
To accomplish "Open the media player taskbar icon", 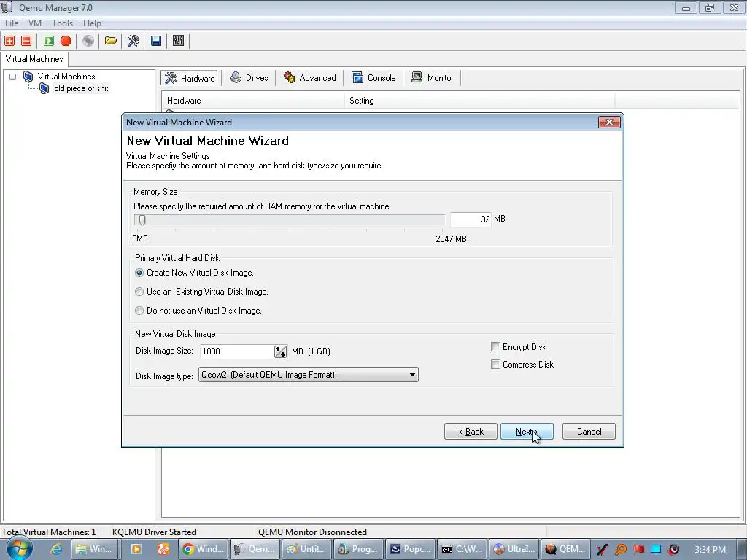I will pos(136,549).
